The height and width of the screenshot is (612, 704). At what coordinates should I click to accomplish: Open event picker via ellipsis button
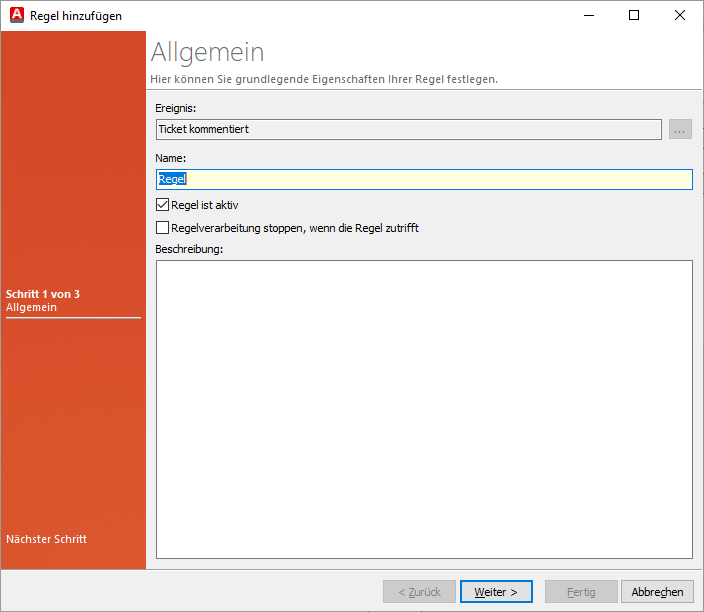(680, 129)
